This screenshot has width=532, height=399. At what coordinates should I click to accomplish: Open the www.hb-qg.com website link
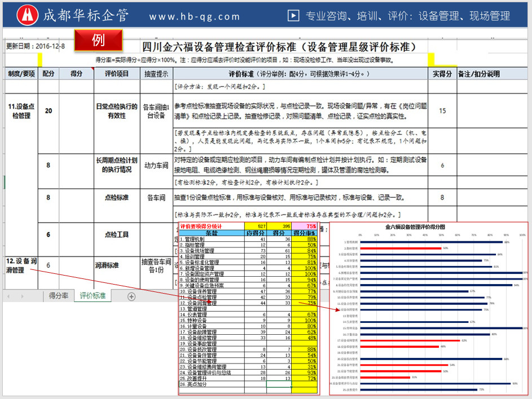pos(195,16)
